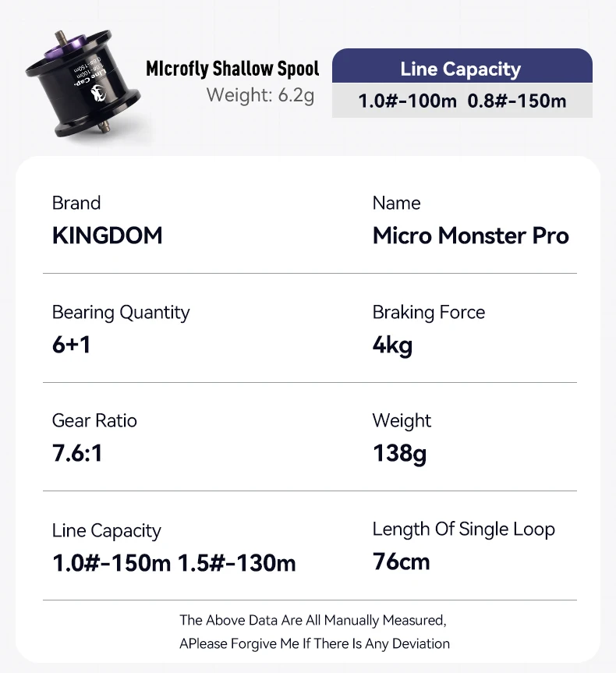Click the "Brand" label
This screenshot has height=673, width=616.
(x=76, y=203)
